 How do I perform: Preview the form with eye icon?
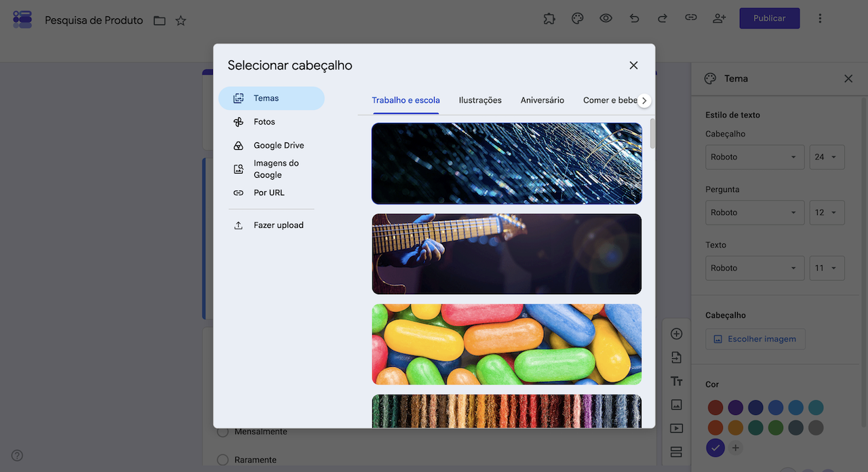[x=606, y=18]
